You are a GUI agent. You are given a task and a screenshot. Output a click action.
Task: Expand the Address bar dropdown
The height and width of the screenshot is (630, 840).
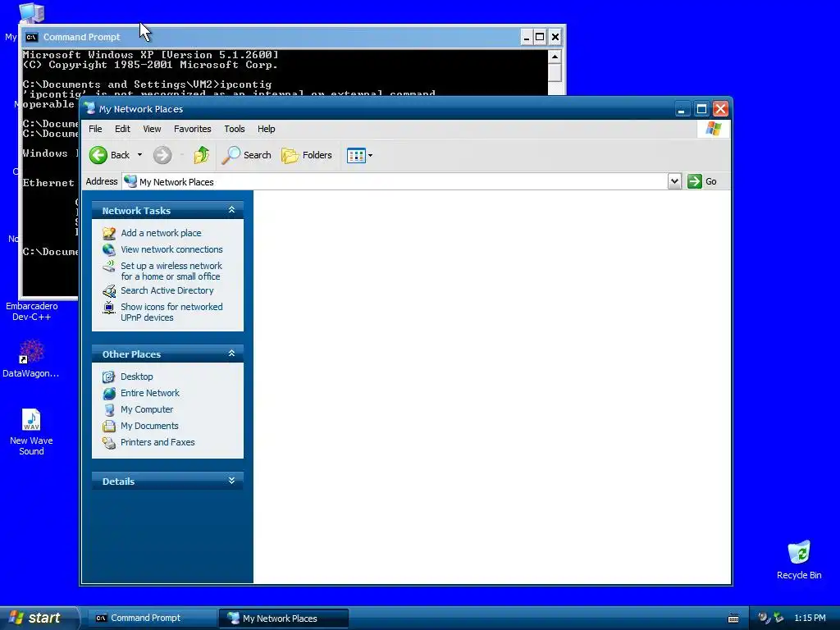point(674,181)
